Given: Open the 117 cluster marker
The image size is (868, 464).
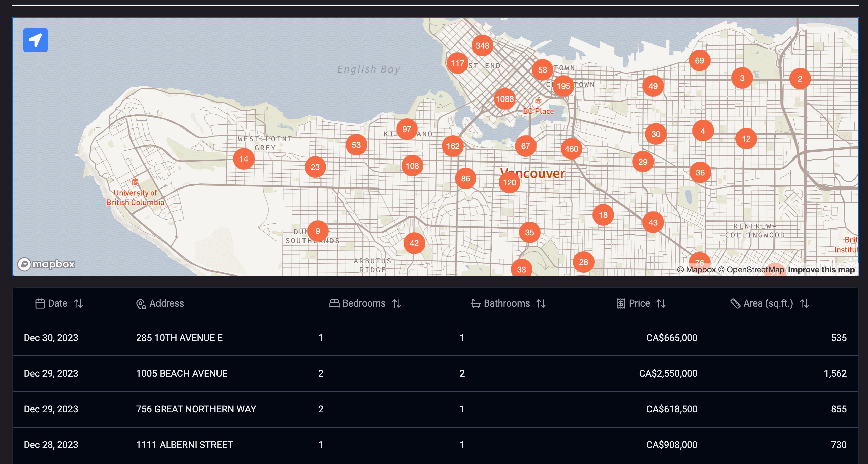Looking at the screenshot, I should pos(458,63).
